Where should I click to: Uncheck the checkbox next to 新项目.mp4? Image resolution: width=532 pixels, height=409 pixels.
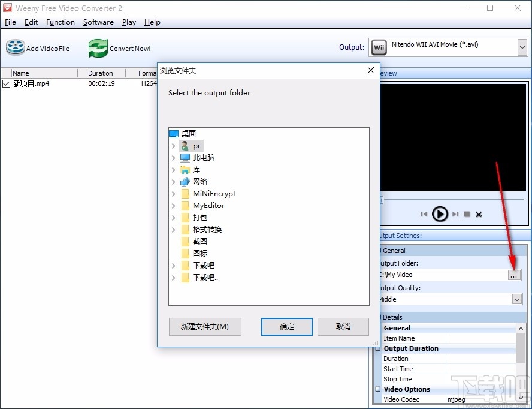[5, 83]
